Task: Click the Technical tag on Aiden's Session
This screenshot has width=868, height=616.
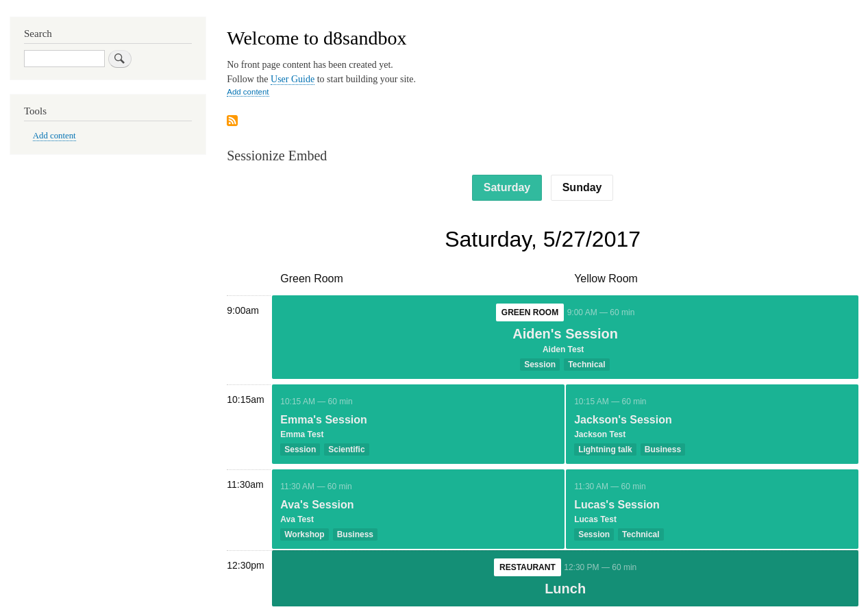Action: (x=586, y=364)
